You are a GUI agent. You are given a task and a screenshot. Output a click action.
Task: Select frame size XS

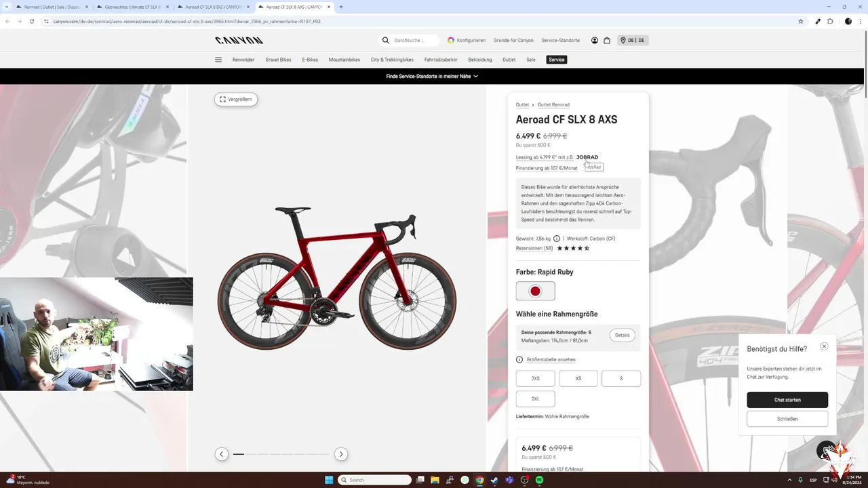click(578, 378)
